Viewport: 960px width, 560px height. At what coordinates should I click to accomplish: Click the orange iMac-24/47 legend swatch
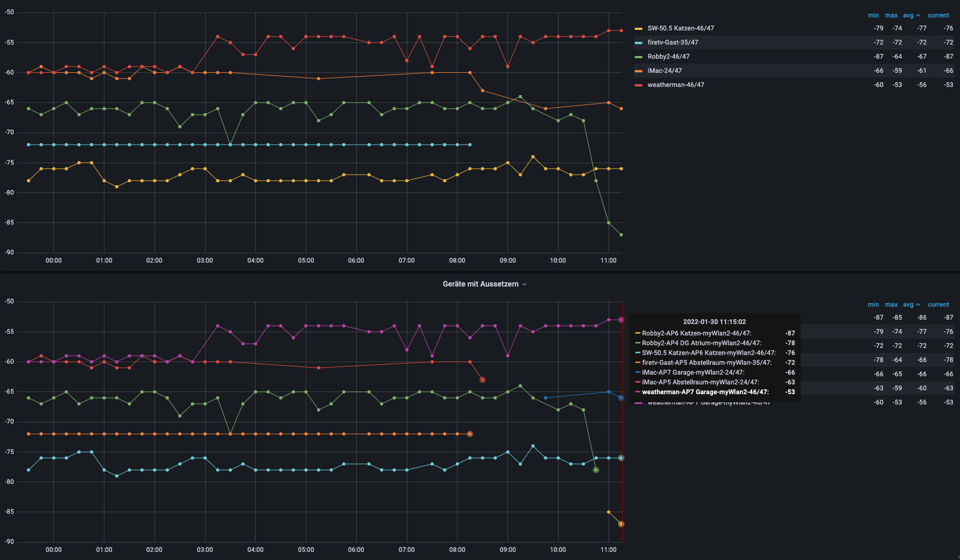[x=639, y=71]
